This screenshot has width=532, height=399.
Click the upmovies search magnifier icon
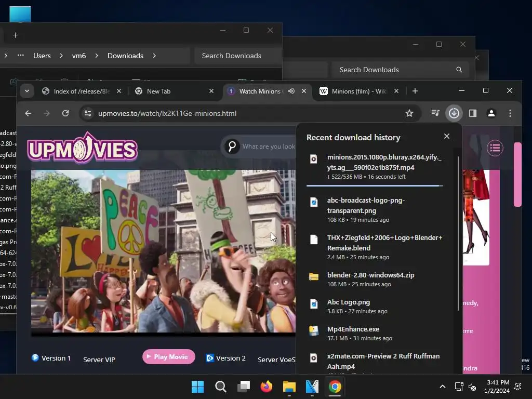point(232,147)
